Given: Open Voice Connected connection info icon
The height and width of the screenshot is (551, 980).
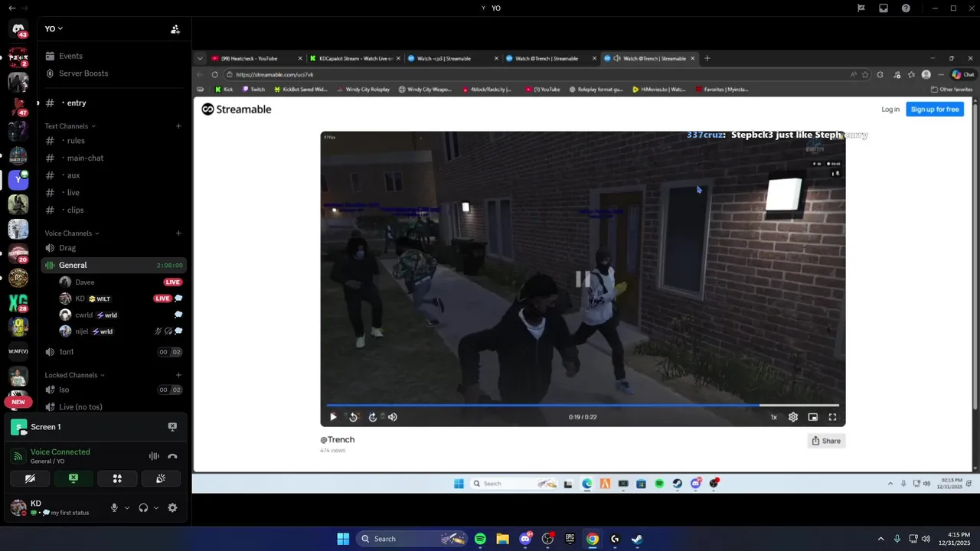Looking at the screenshot, I should 18,456.
